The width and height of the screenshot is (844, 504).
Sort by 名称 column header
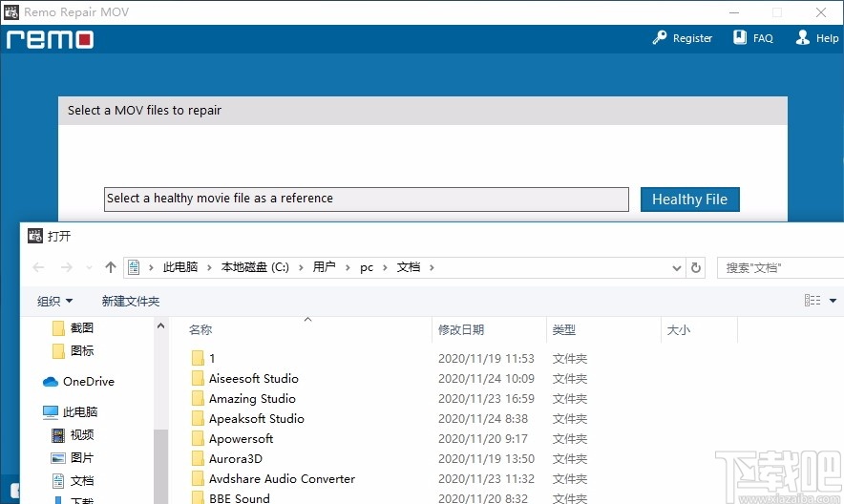tap(200, 329)
